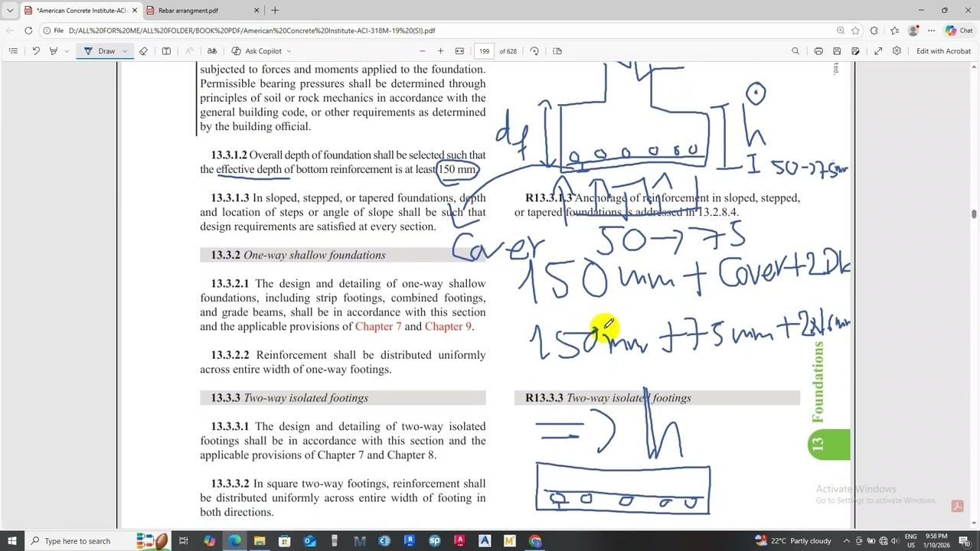Click the Undo arrow in PDF toolbar
Viewport: 980px width, 551px height.
pyautogui.click(x=35, y=51)
